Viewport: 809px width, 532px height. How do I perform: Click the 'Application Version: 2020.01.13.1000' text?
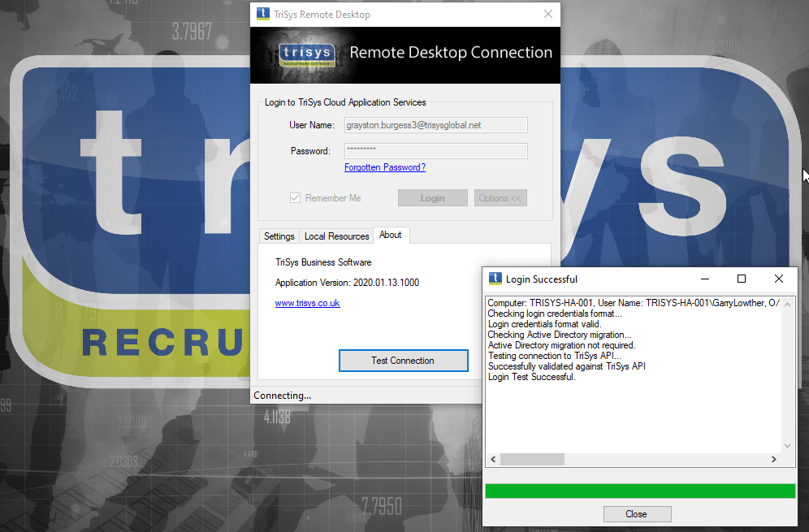point(347,283)
